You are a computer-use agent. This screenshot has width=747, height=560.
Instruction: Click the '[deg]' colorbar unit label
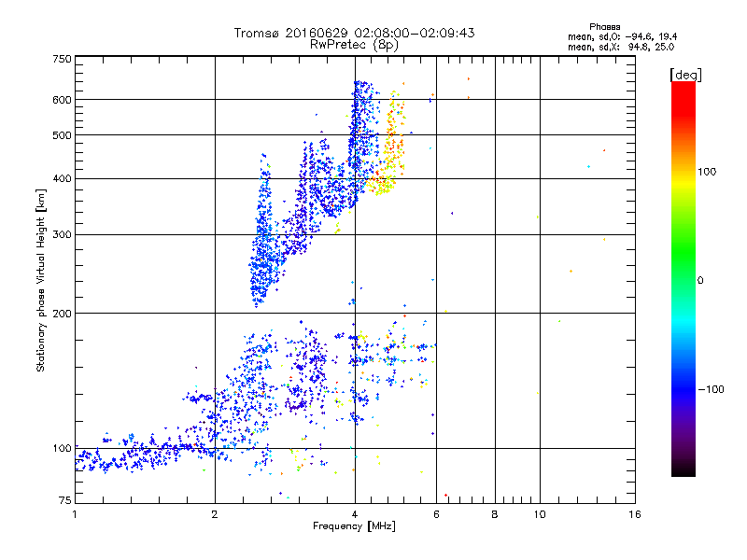(x=685, y=76)
